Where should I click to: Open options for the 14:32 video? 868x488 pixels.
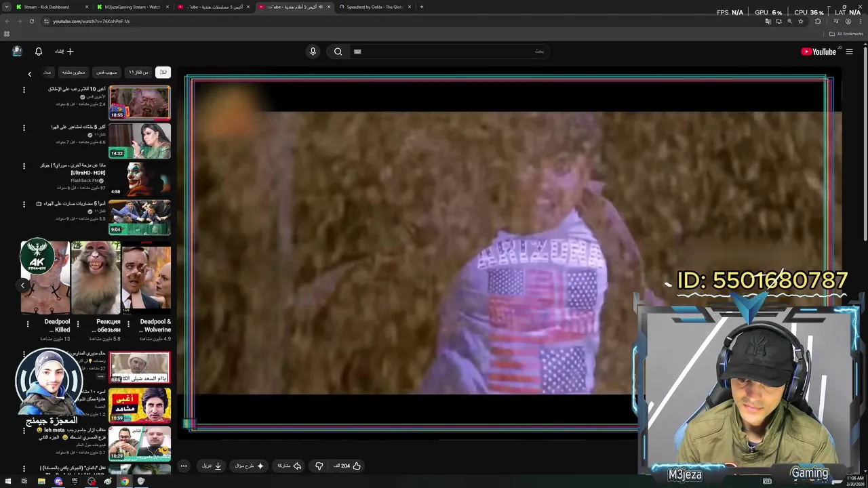[24, 127]
